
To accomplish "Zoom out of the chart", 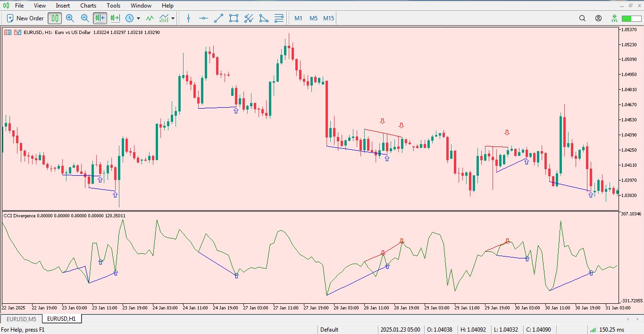I will pos(85,18).
